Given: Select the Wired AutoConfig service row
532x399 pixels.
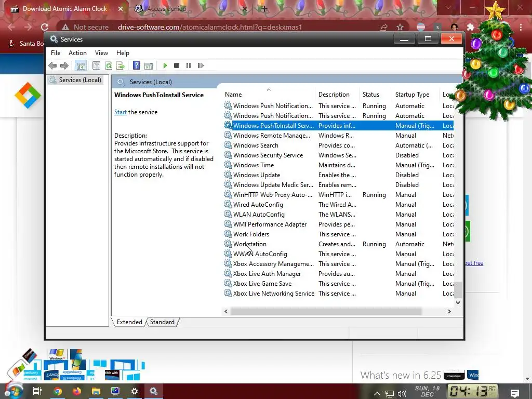Looking at the screenshot, I should (338, 205).
